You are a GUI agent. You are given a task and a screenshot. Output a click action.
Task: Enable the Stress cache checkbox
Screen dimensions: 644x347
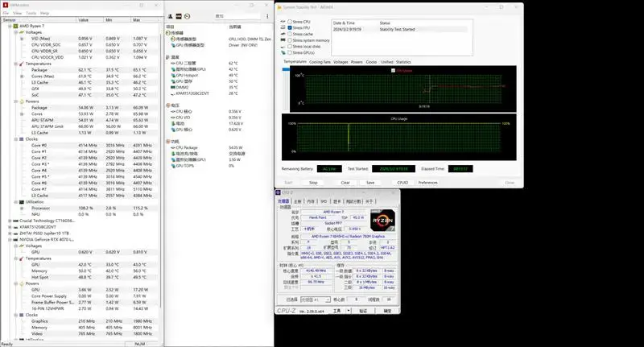coord(290,34)
